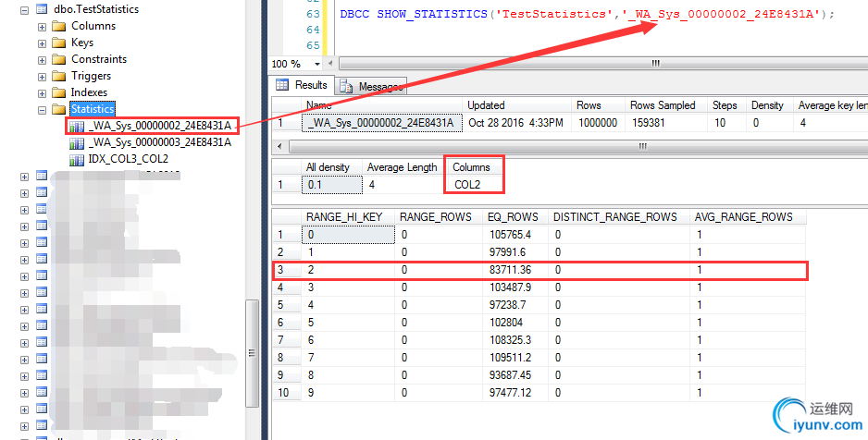Click the Object Explorer vertical scrollbar thumb
This screenshot has height=440, width=868.
(252, 353)
